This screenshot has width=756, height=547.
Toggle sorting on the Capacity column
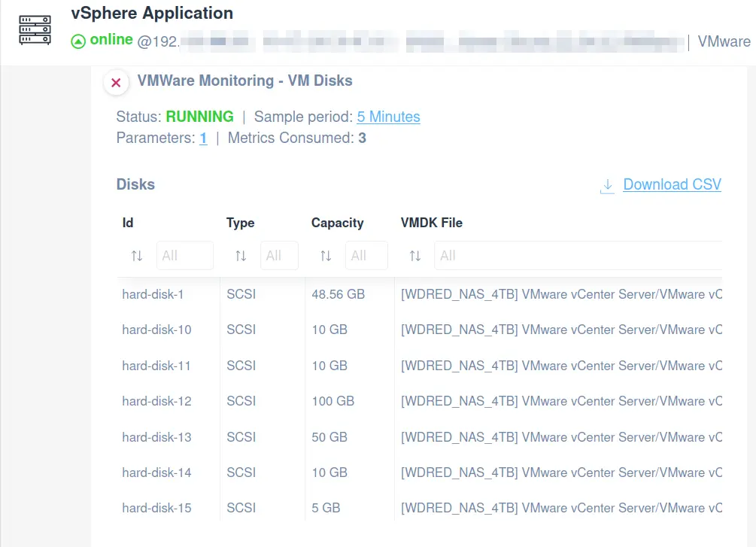pos(325,255)
